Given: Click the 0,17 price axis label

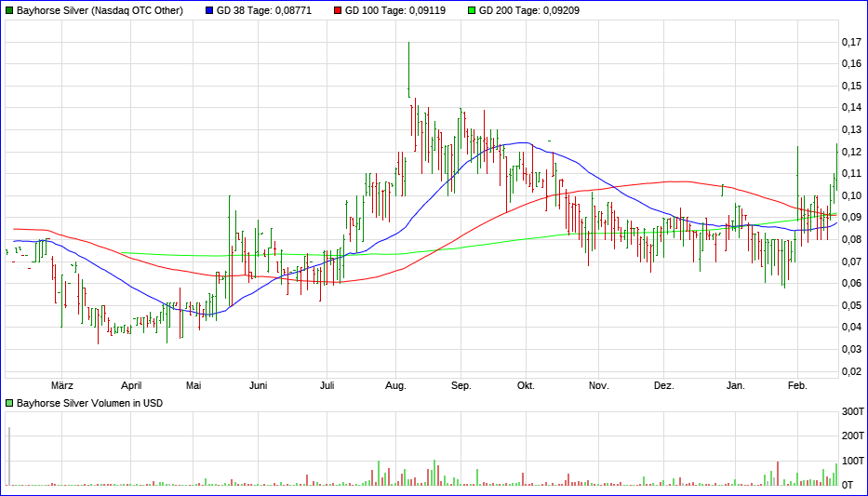Looking at the screenshot, I should [x=851, y=42].
